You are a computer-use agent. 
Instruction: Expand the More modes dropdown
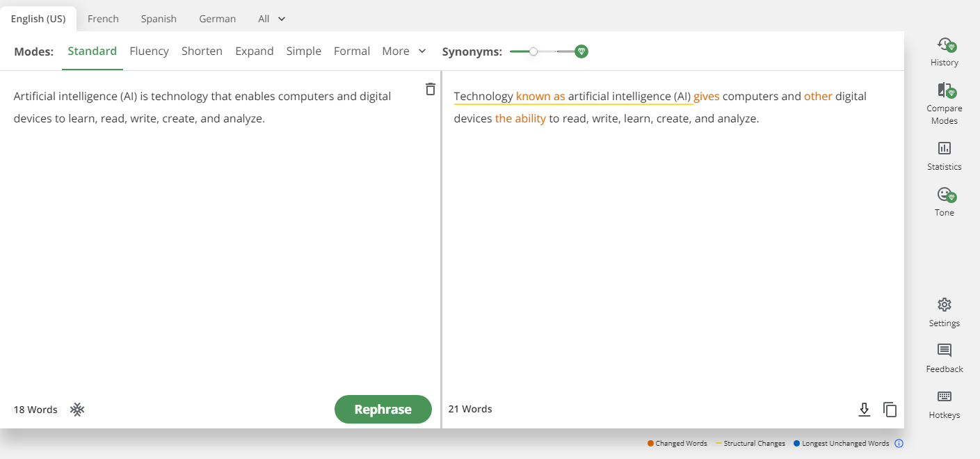point(404,51)
